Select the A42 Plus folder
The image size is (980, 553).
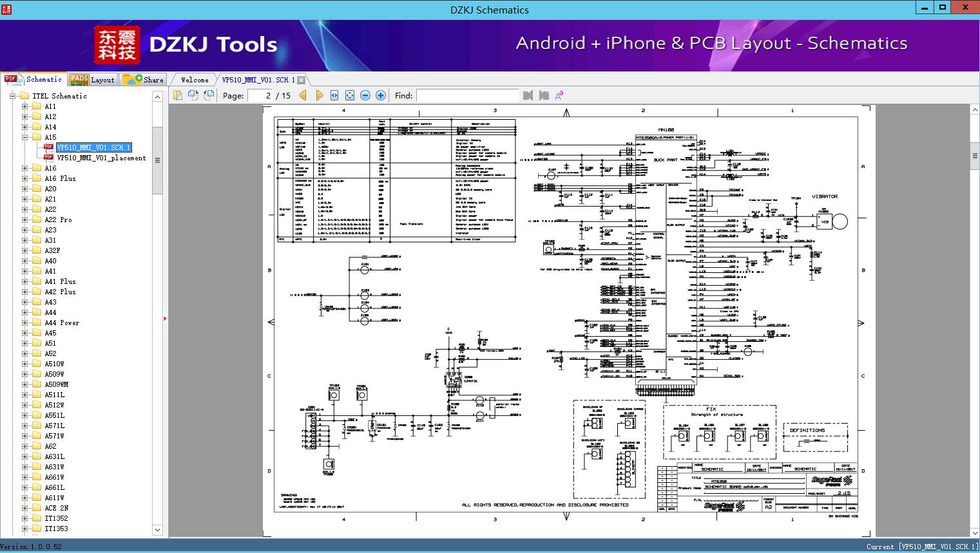tap(60, 292)
